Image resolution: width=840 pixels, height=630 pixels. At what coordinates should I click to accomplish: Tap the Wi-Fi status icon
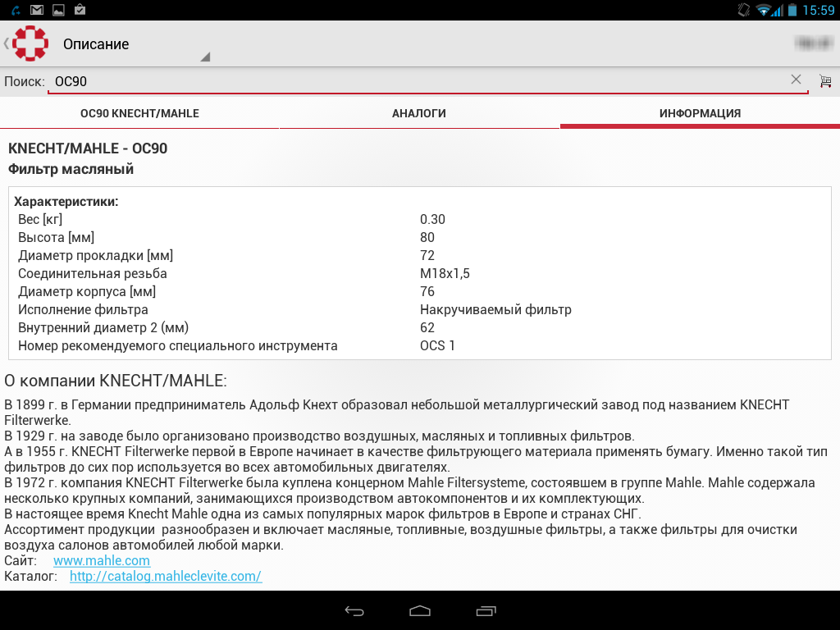pos(765,10)
